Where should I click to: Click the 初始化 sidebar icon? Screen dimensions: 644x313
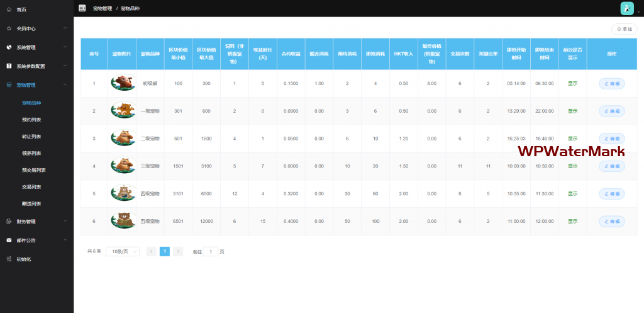[9, 259]
